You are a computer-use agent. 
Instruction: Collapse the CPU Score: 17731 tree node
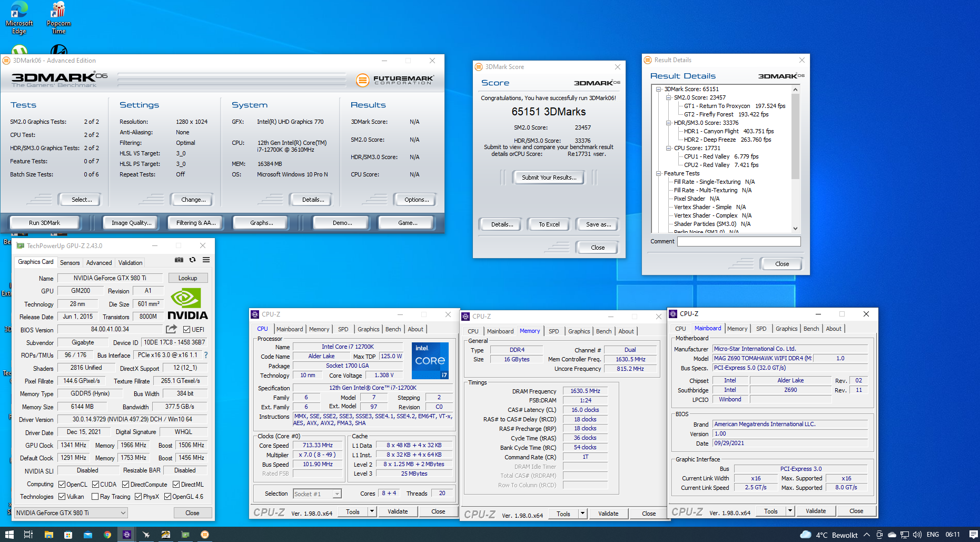click(x=669, y=149)
